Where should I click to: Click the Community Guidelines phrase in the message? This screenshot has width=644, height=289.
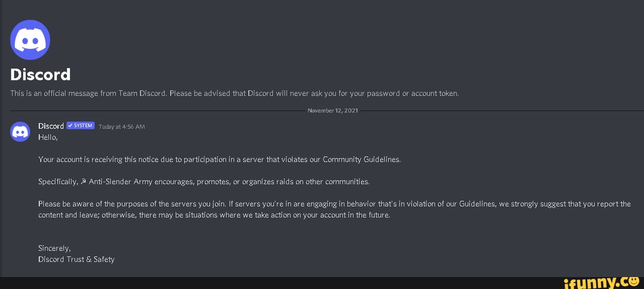pos(361,159)
